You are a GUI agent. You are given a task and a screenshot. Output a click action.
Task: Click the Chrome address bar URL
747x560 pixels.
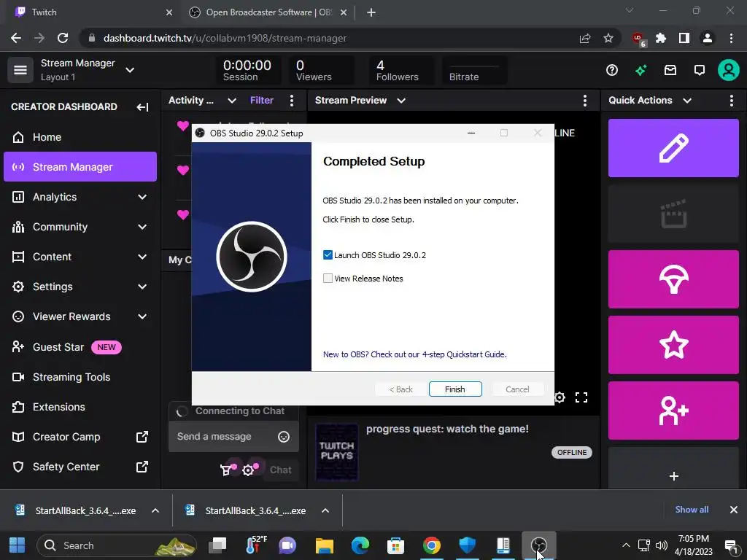point(225,39)
